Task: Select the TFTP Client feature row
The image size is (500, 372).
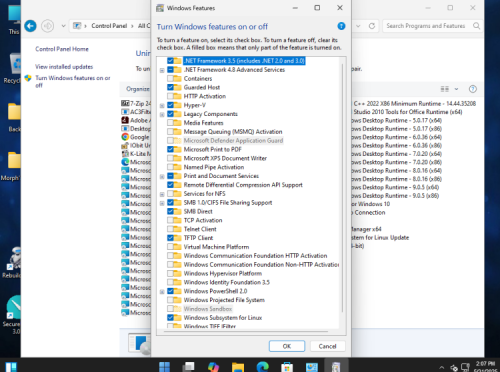Action: point(199,238)
